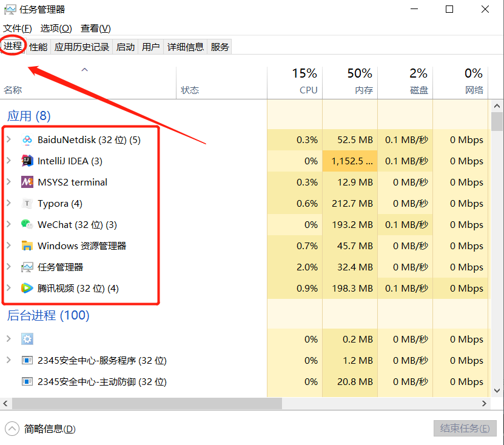Expand 2345安全中心-服务程序 row

coord(9,360)
